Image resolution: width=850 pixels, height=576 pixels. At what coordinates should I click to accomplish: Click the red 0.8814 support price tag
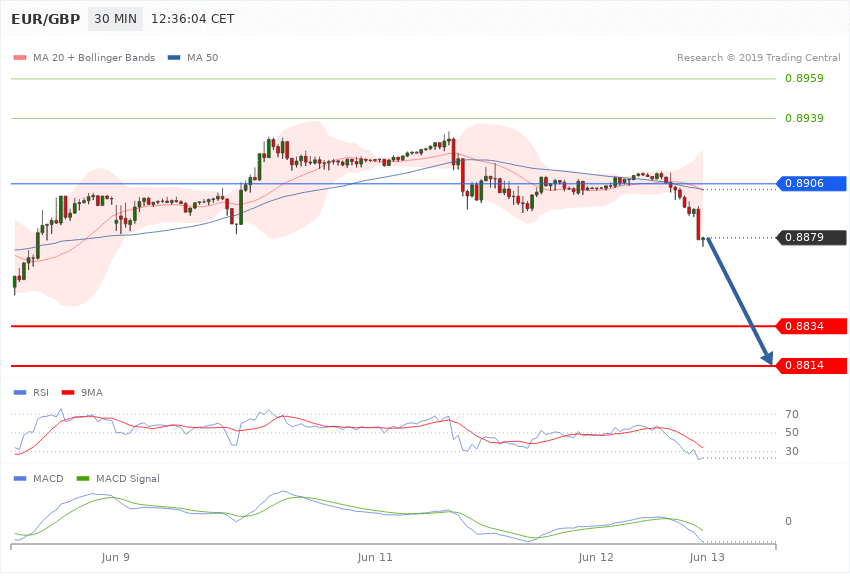pos(811,366)
